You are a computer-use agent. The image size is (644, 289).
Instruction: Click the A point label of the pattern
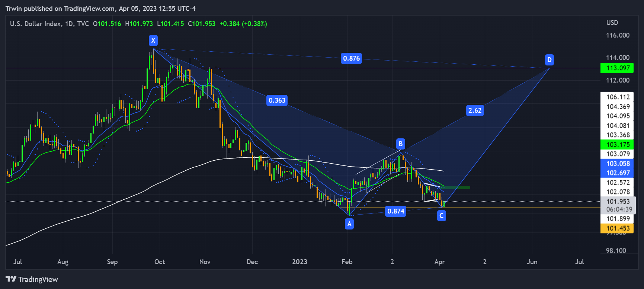click(x=349, y=224)
